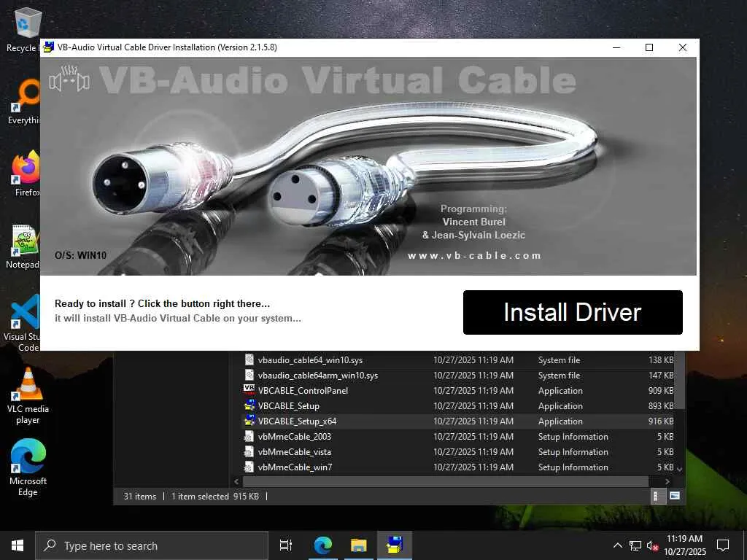Close the VB-Audio installer window
747x560 pixels.
point(682,47)
